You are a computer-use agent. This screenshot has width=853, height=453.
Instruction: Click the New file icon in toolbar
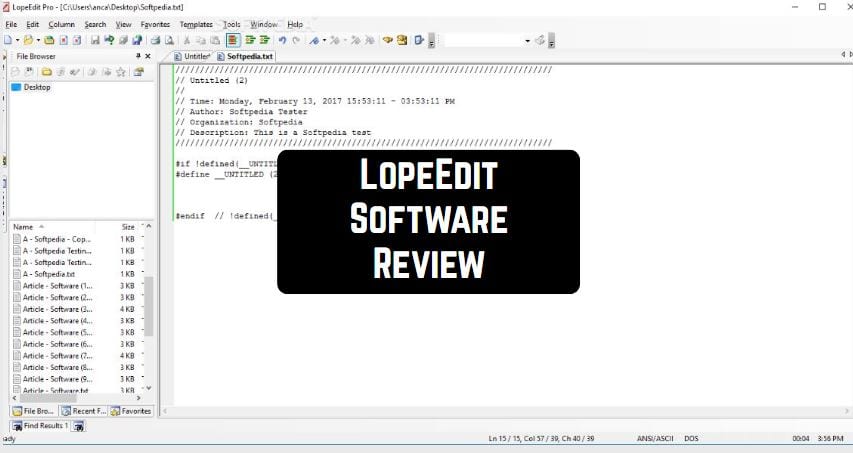(8, 40)
